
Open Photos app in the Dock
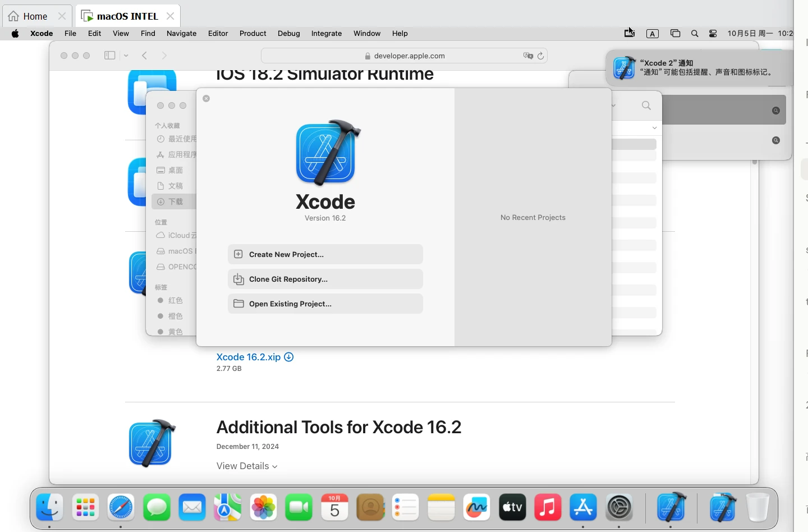[x=264, y=507]
